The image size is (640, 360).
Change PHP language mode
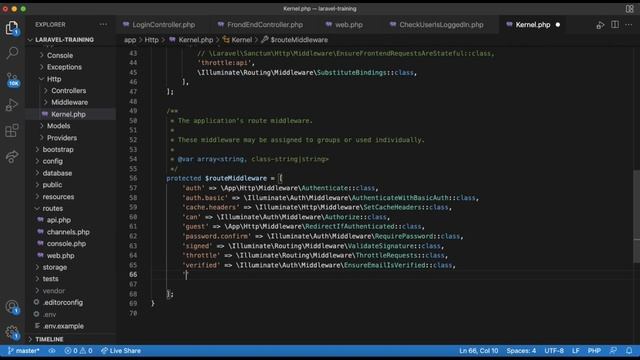(x=594, y=351)
